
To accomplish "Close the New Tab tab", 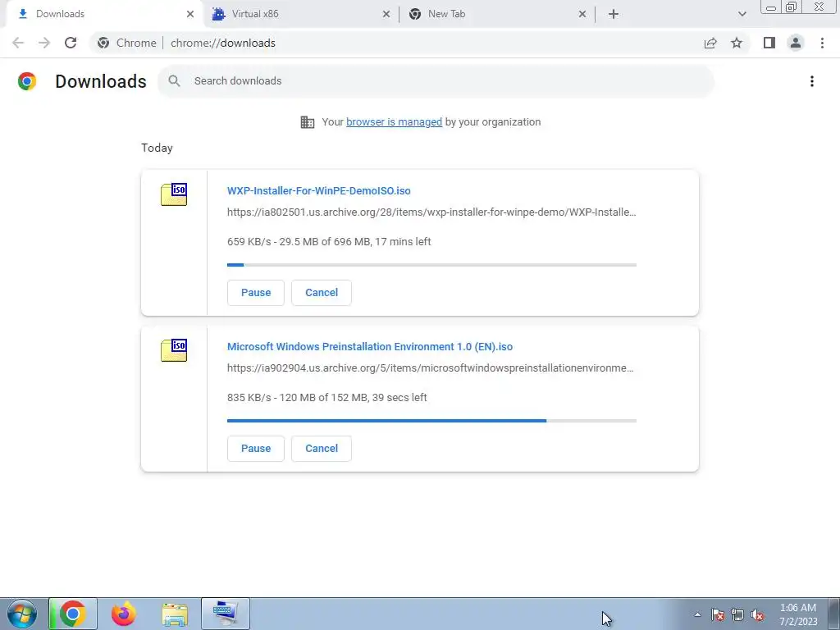I will point(582,14).
